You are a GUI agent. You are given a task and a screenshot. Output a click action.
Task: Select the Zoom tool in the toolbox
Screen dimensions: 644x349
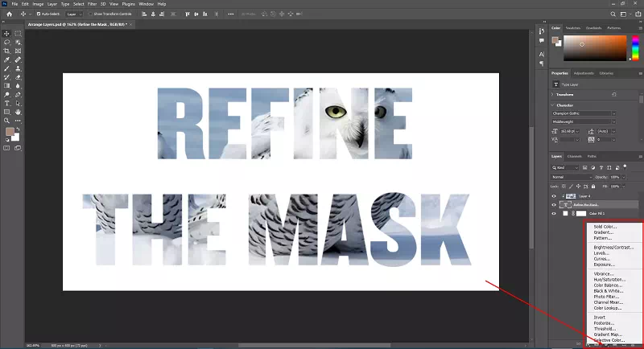(x=6, y=121)
